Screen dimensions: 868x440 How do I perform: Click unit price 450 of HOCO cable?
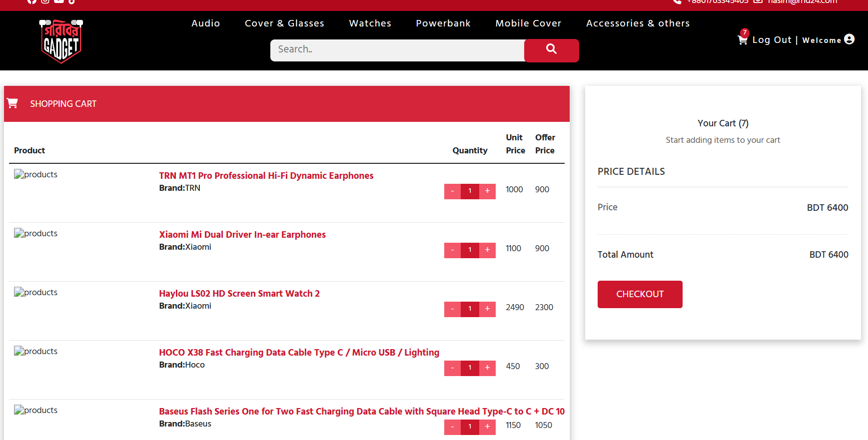tap(513, 367)
